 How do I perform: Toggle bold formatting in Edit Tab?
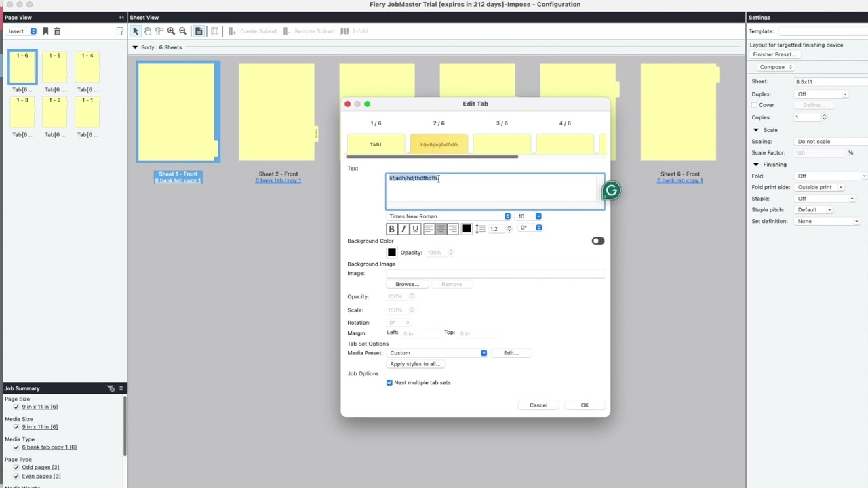tap(391, 229)
